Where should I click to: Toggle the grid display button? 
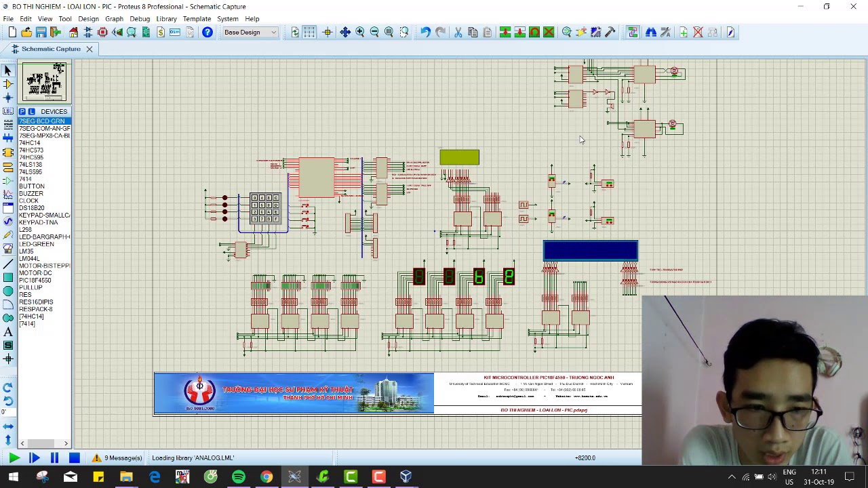[x=309, y=32]
